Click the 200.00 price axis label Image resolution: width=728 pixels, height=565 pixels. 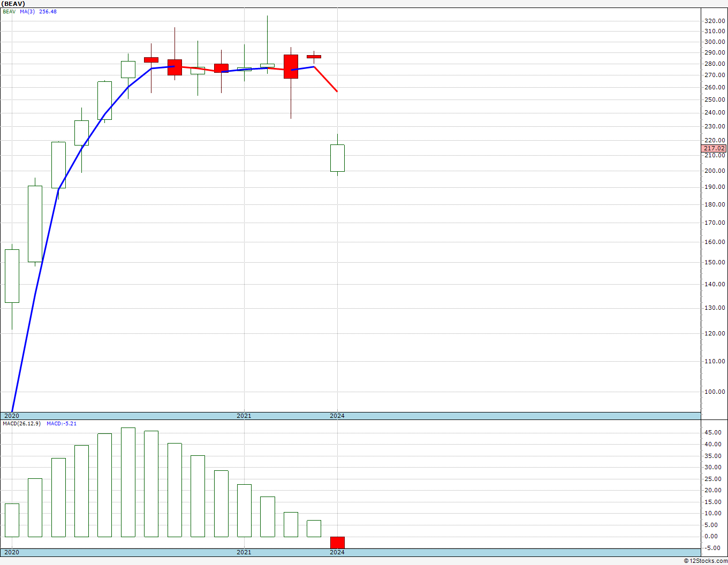coord(715,171)
